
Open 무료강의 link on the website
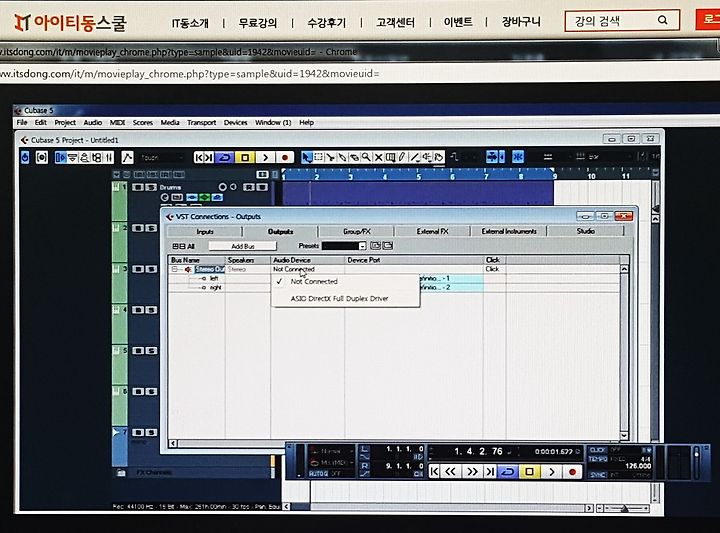(x=258, y=23)
